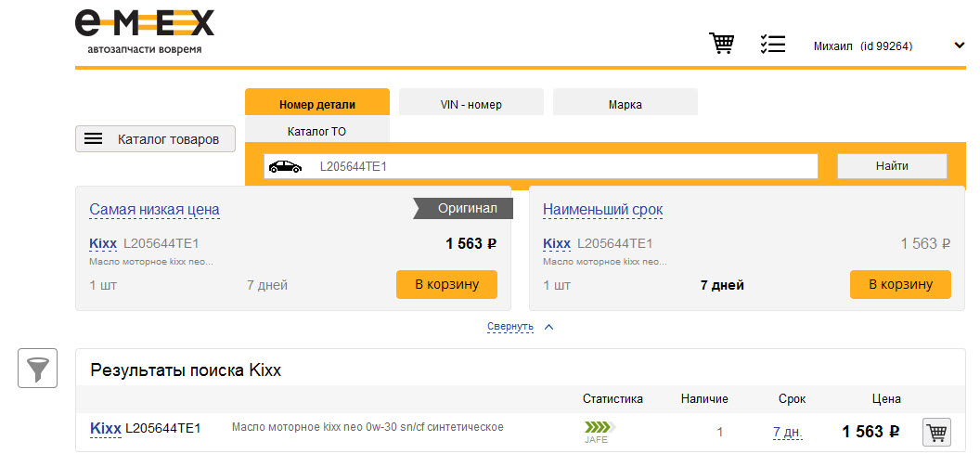The height and width of the screenshot is (467, 980).
Task: Click the JAFE statistics arrows indicator
Action: click(600, 428)
